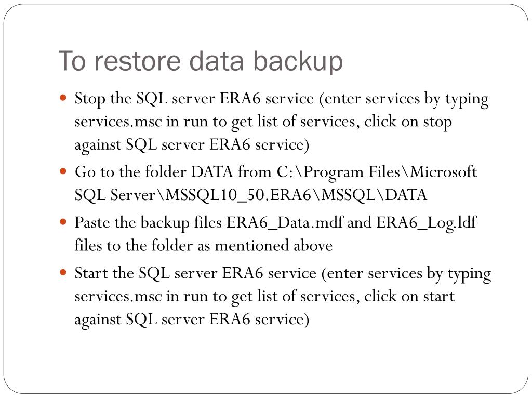Click the third orange bullet before 'Paste'

(63, 222)
